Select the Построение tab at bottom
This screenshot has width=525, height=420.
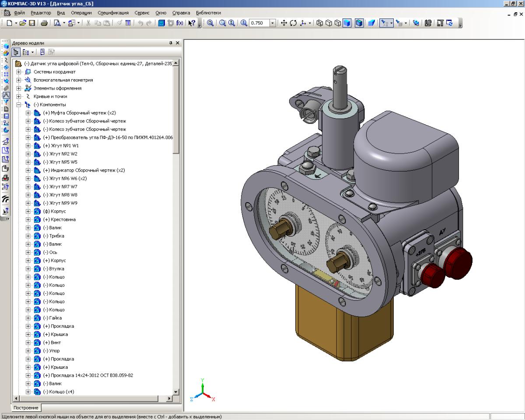pos(27,408)
